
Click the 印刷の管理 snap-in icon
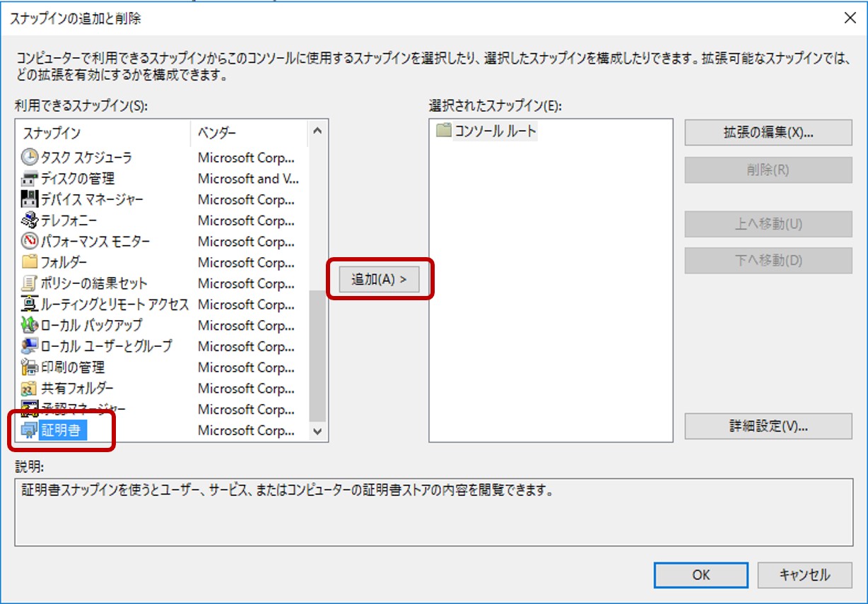[x=30, y=367]
